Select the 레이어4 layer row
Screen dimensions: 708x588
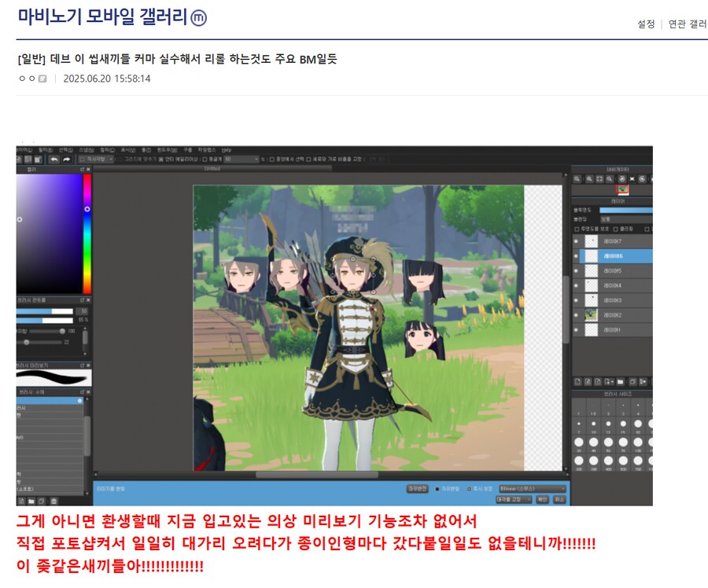click(612, 285)
